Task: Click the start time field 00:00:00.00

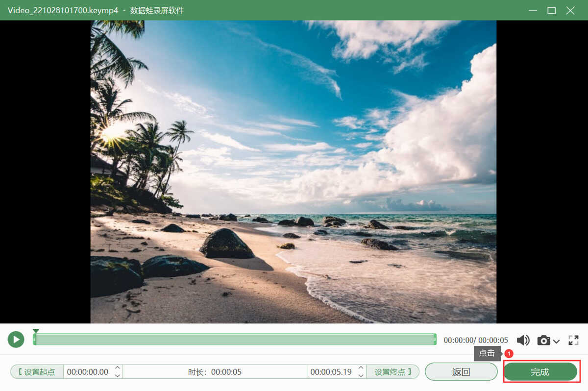Action: pyautogui.click(x=88, y=372)
